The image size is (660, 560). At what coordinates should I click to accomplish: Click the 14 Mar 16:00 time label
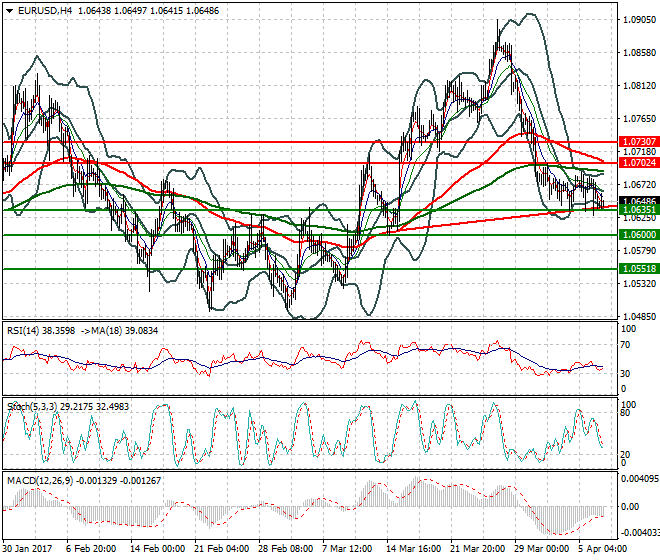(x=413, y=549)
